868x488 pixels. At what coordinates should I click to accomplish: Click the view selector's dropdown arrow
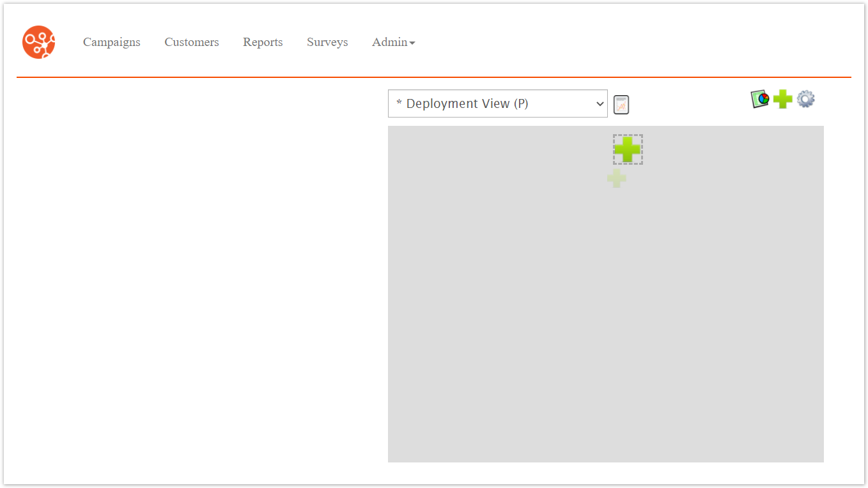[600, 103]
